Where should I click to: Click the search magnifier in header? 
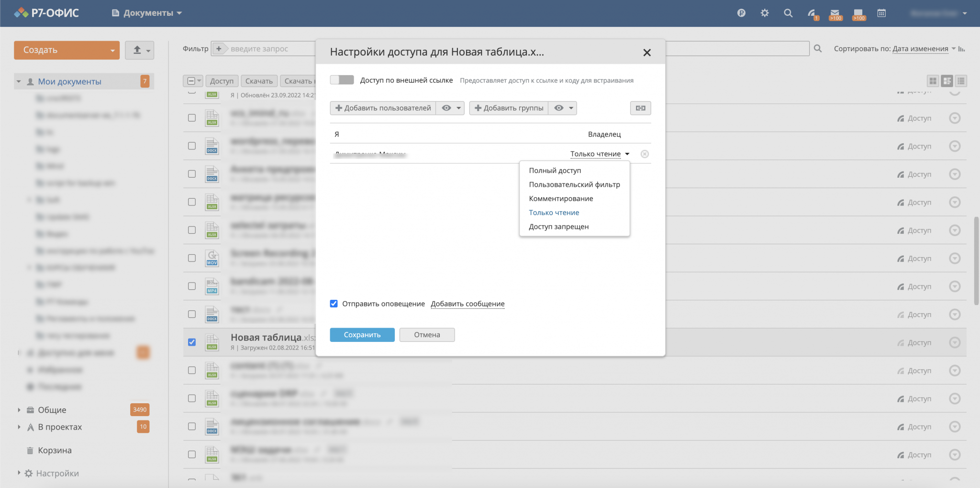tap(788, 13)
